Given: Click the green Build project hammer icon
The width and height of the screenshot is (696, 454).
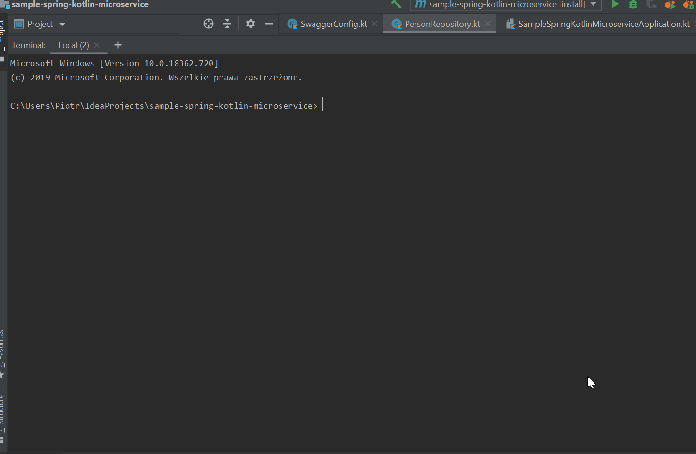Looking at the screenshot, I should 396,4.
